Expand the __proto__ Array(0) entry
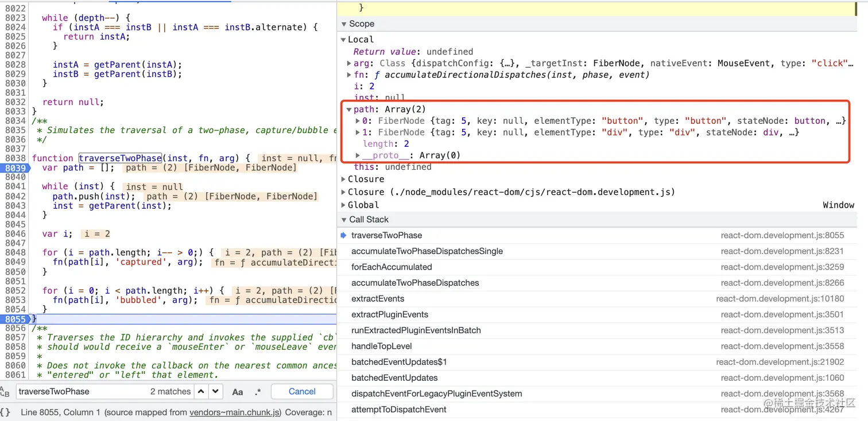This screenshot has height=421, width=868. tap(358, 155)
